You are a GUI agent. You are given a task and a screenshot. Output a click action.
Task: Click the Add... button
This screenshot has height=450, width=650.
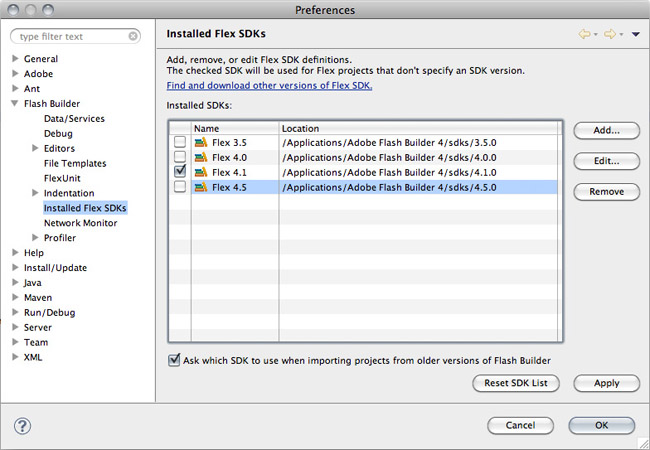point(606,131)
